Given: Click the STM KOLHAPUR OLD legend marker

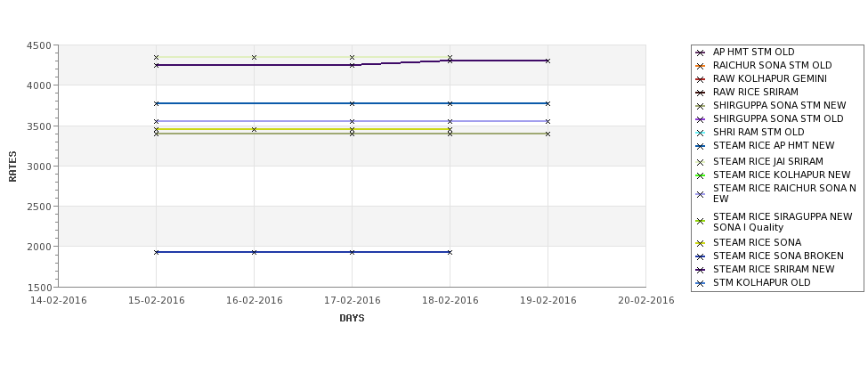Looking at the screenshot, I should coord(701,283).
